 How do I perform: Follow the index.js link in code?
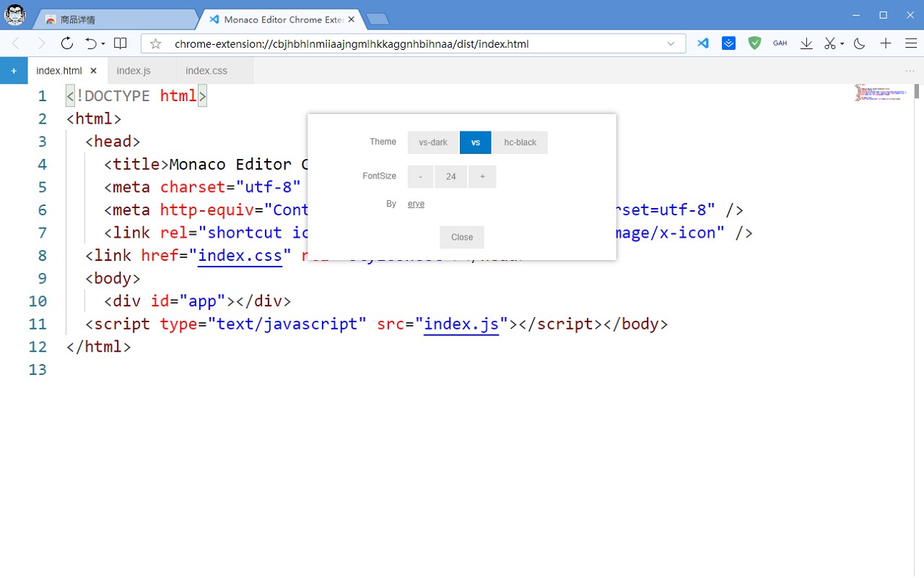point(461,324)
